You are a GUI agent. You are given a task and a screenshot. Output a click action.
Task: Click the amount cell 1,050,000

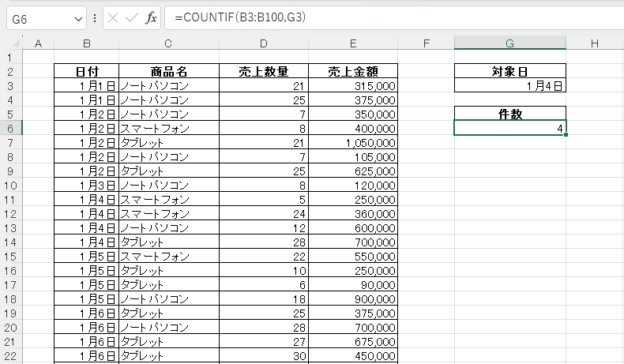tap(353, 142)
